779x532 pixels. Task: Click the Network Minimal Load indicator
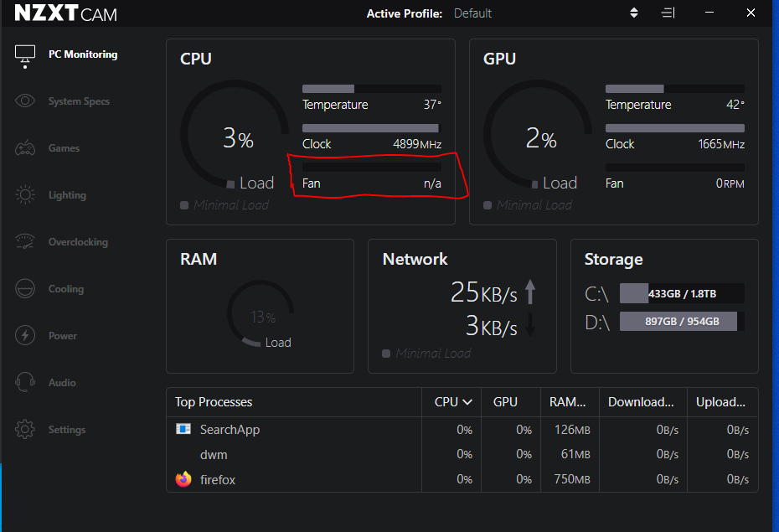426,354
